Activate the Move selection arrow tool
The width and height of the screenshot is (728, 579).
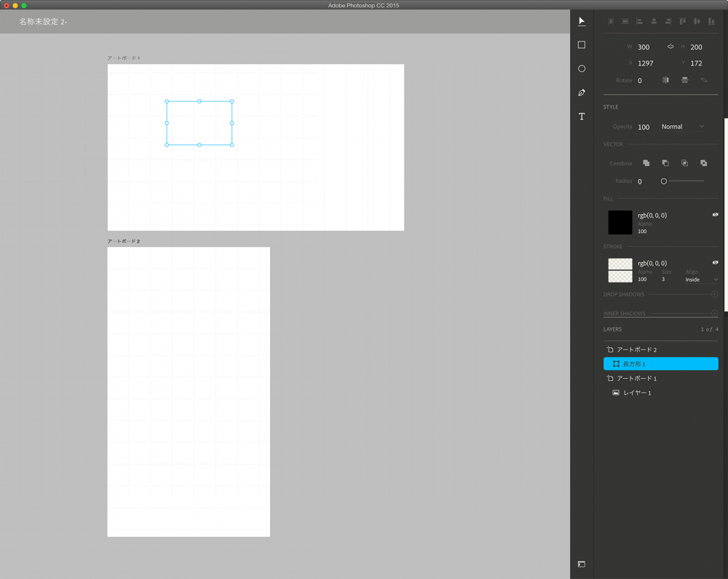(x=581, y=21)
